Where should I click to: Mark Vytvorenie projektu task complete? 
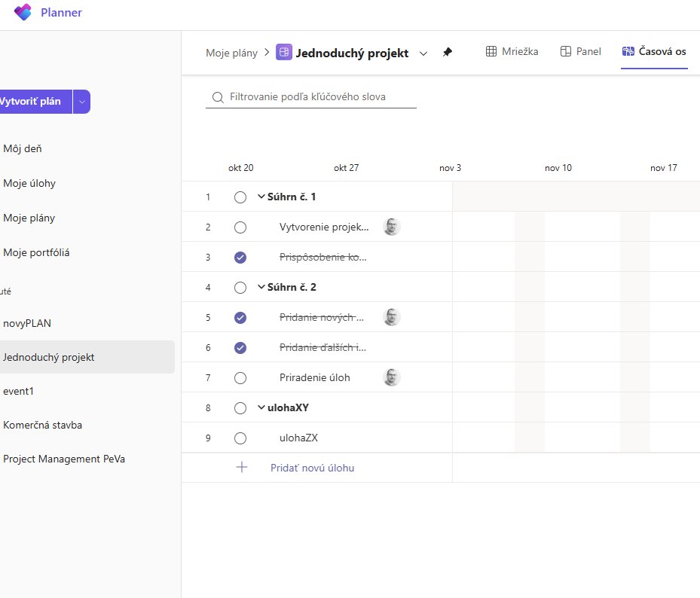pos(240,227)
